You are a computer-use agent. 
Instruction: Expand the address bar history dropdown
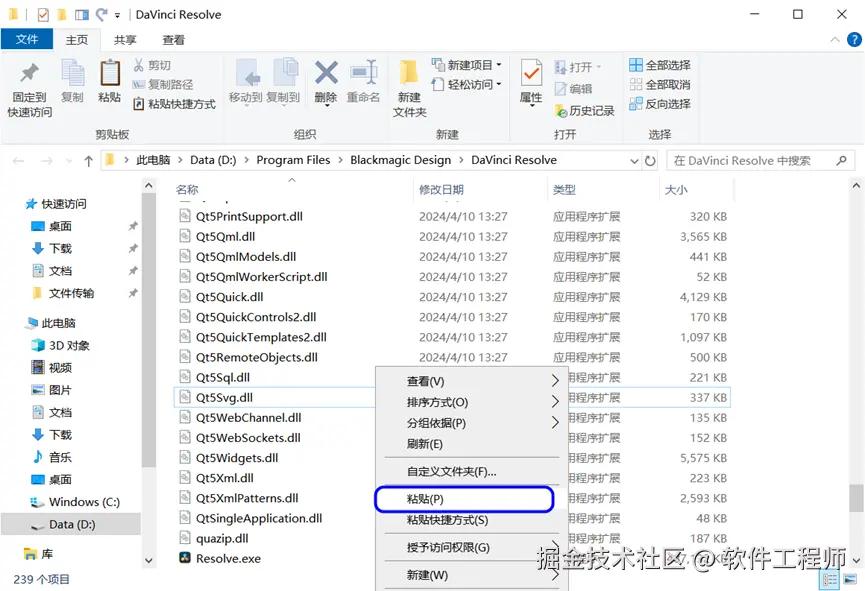pos(634,161)
